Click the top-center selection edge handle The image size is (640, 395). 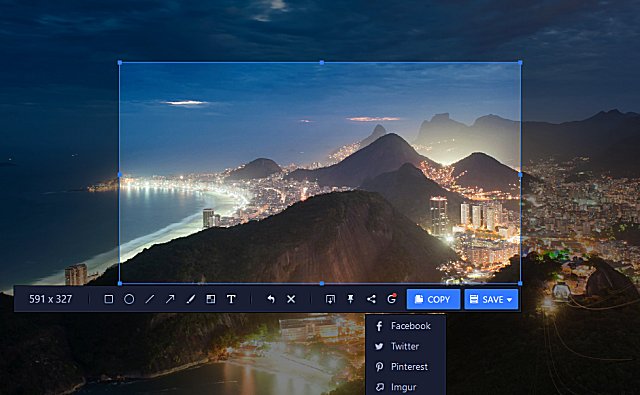coord(322,62)
